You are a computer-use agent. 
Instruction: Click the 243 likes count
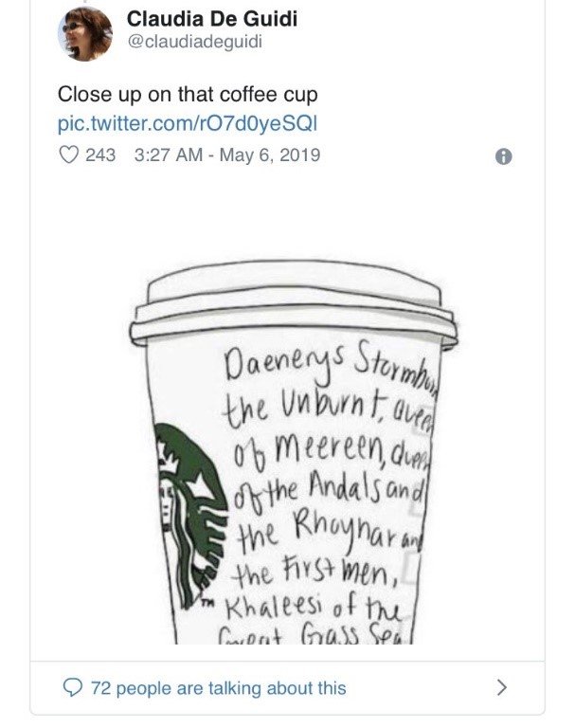100,155
